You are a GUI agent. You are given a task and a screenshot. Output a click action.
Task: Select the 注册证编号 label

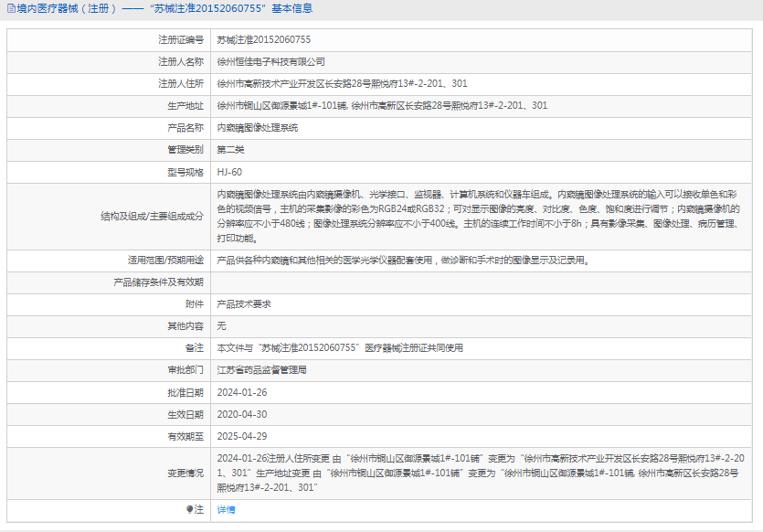(181, 40)
